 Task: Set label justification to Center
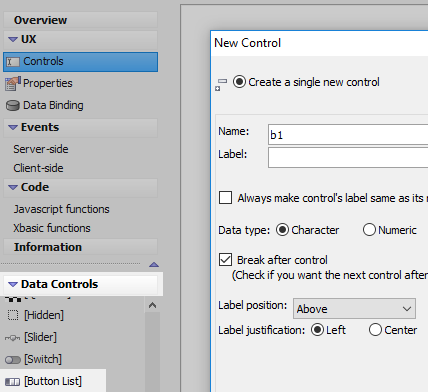pyautogui.click(x=375, y=330)
